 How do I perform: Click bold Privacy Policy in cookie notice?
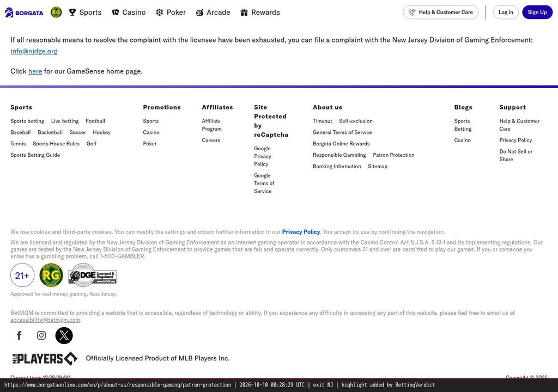[x=301, y=232]
